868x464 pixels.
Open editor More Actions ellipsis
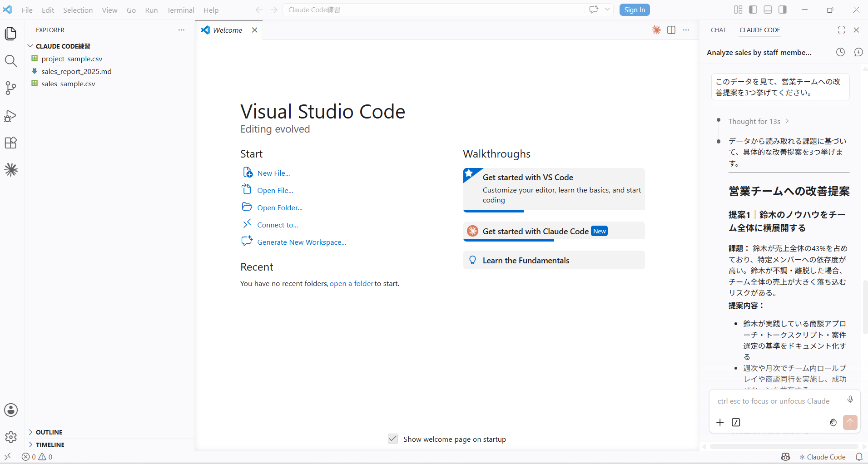point(686,30)
